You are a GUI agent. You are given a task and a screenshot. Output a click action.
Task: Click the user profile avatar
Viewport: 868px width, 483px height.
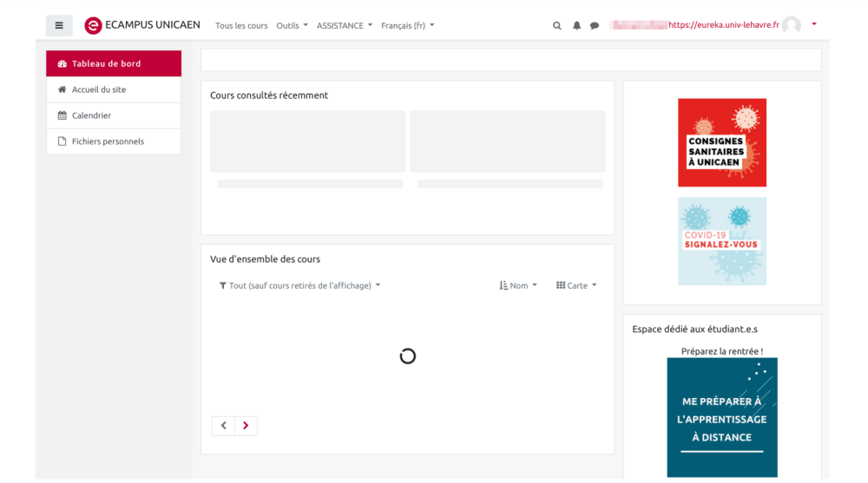(x=791, y=26)
